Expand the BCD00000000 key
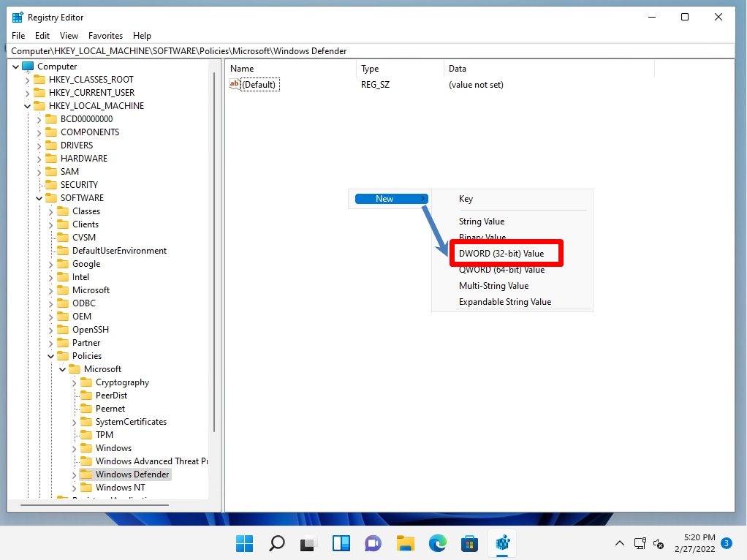Screen dimensions: 747x560 [39, 119]
